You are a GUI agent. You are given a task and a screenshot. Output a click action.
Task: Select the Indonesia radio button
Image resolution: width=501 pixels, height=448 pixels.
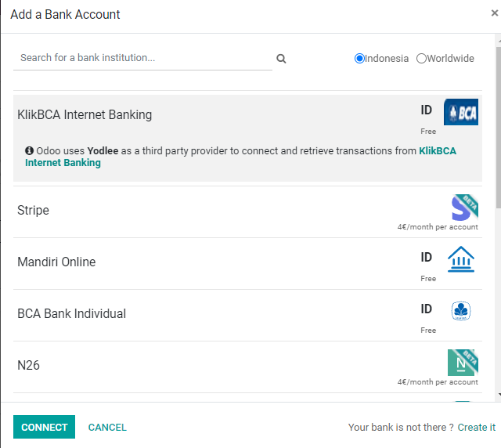coord(359,59)
